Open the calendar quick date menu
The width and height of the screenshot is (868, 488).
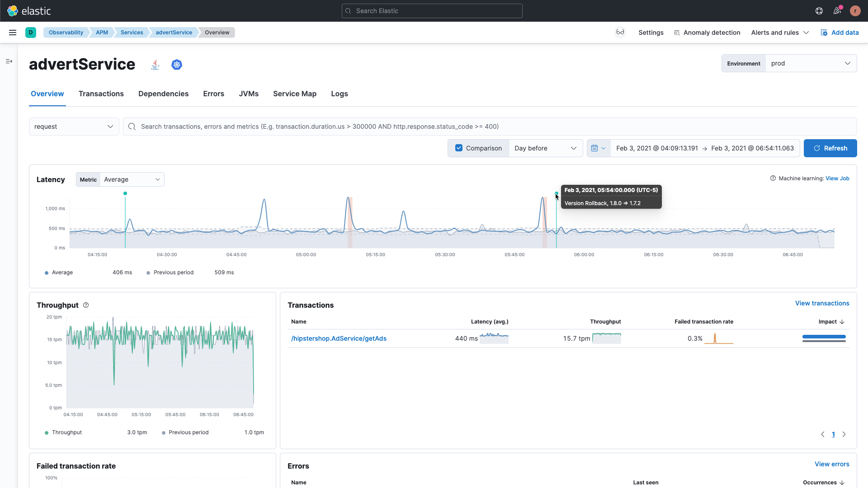tap(599, 148)
